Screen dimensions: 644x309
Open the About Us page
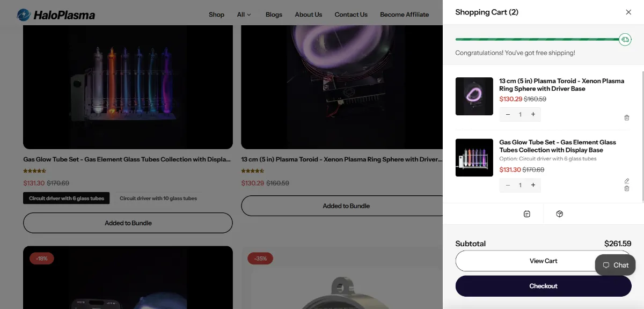pyautogui.click(x=309, y=14)
